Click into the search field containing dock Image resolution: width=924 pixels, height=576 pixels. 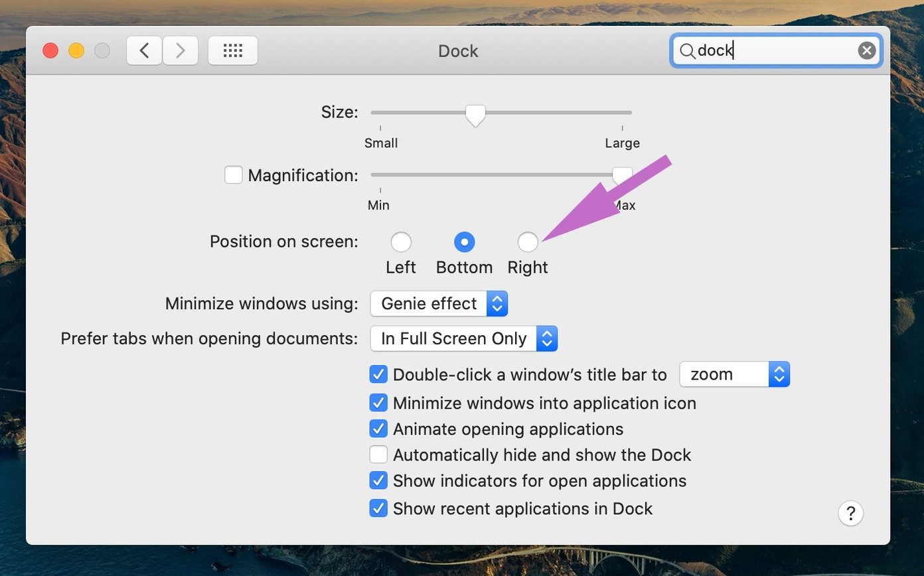(x=776, y=50)
